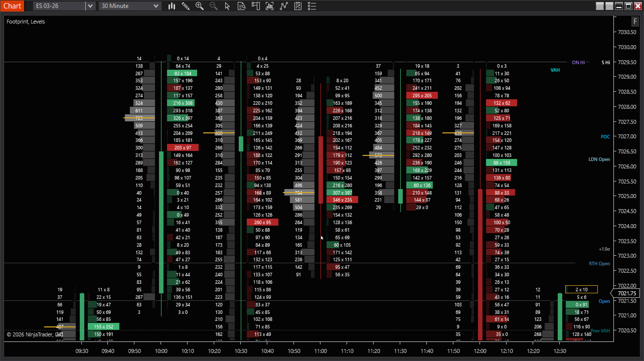
Task: Click the S Hi level label
Action: point(606,62)
